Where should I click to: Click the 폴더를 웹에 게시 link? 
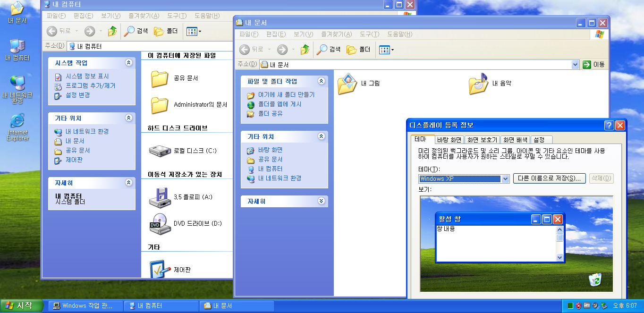pyautogui.click(x=280, y=104)
